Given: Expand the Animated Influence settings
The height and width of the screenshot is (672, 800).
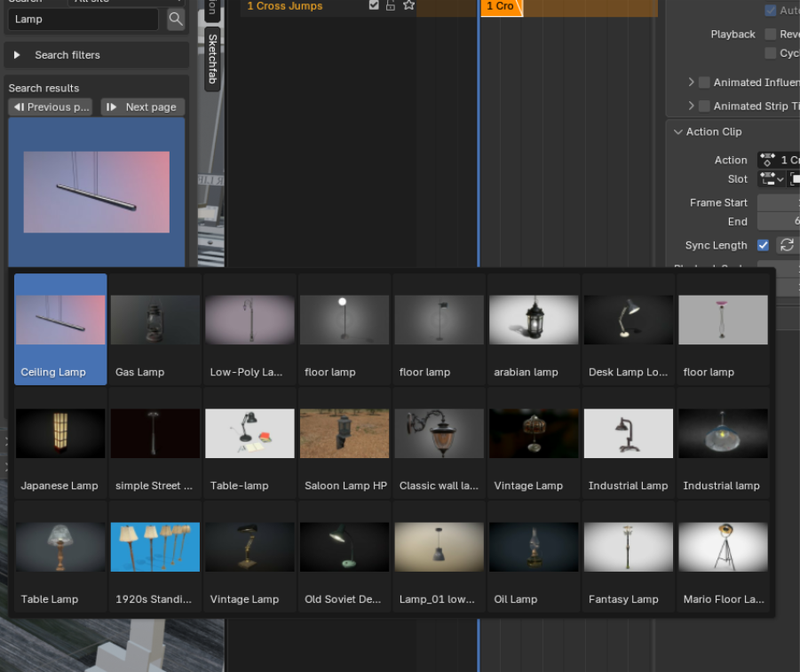Looking at the screenshot, I should coord(692,82).
